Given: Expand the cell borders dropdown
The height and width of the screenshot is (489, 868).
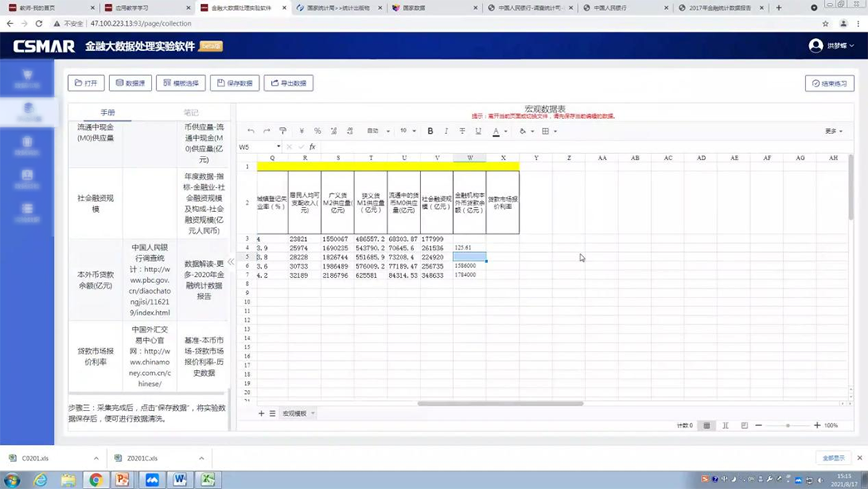Looking at the screenshot, I should [x=549, y=131].
